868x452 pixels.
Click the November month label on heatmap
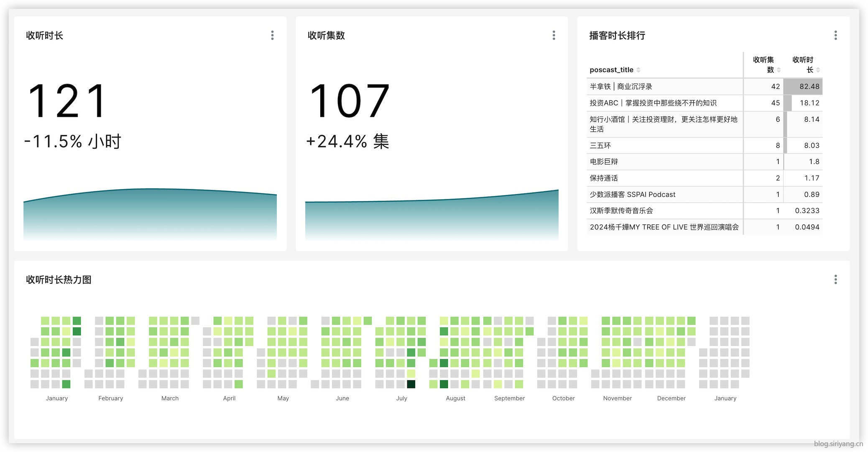617,398
